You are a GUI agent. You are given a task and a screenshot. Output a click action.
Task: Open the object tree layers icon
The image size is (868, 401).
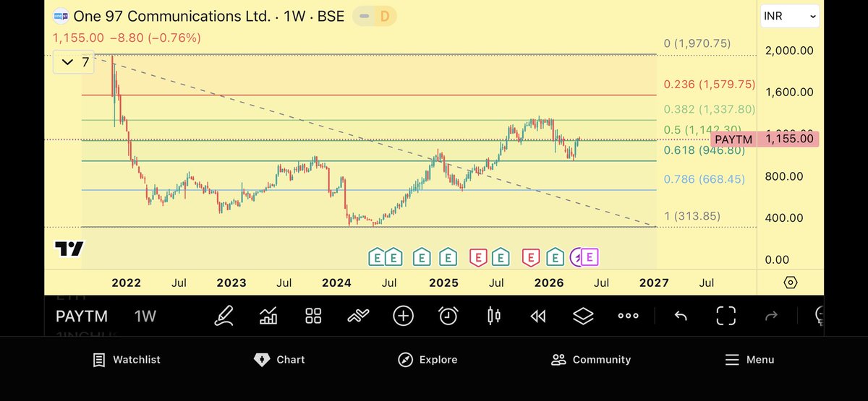click(583, 316)
